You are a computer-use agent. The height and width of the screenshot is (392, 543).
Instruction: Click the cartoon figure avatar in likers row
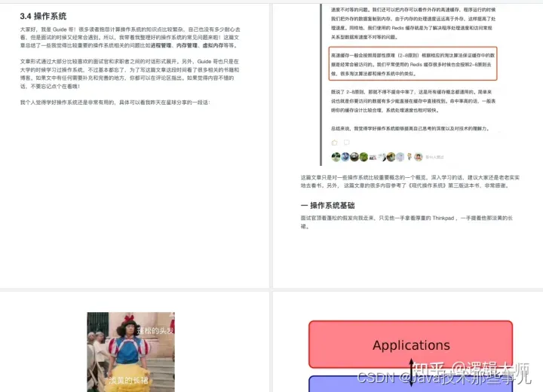coord(410,157)
